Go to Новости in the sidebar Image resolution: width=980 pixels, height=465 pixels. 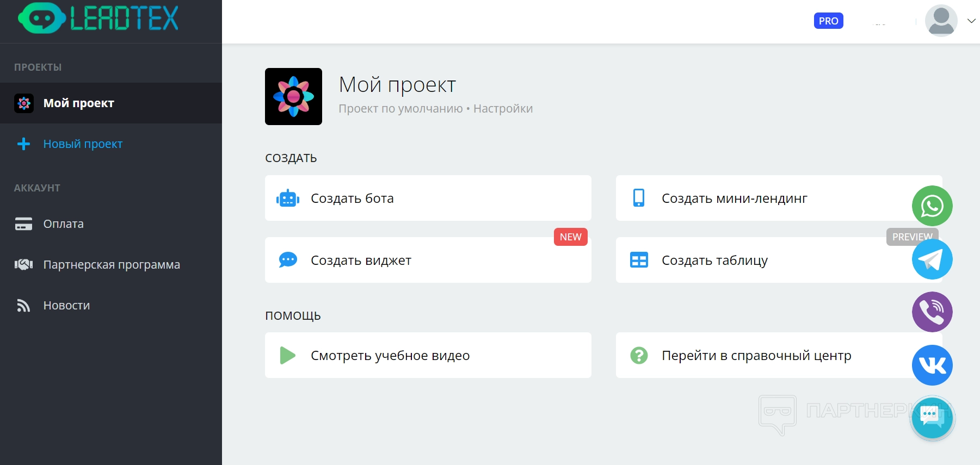click(66, 306)
